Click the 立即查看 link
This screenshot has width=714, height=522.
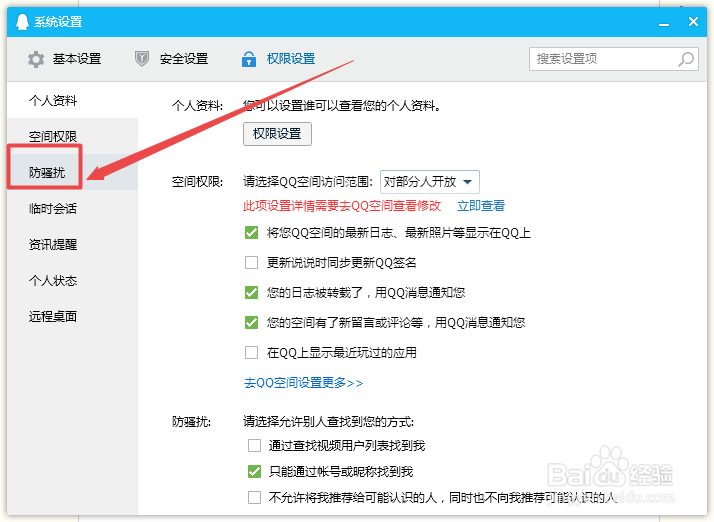(481, 206)
